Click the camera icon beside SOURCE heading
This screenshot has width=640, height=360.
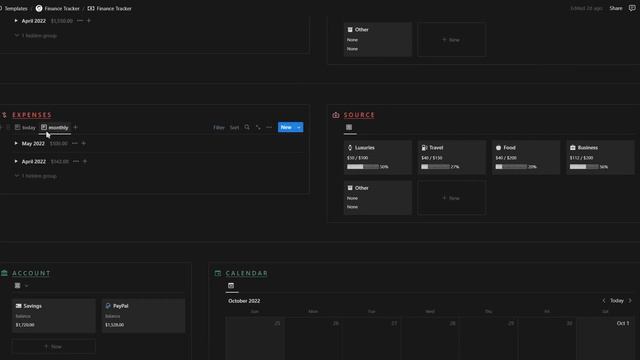336,115
